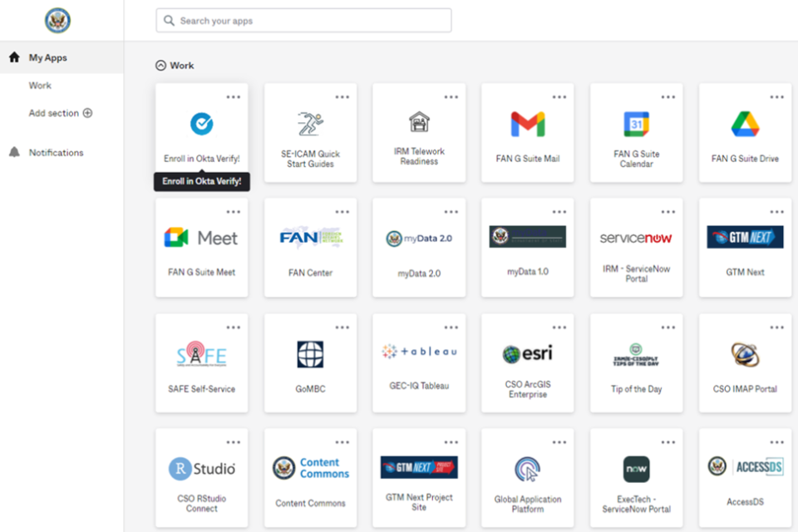Viewport: 798px width, 532px height.
Task: Click the Work section heading text
Action: tap(182, 66)
